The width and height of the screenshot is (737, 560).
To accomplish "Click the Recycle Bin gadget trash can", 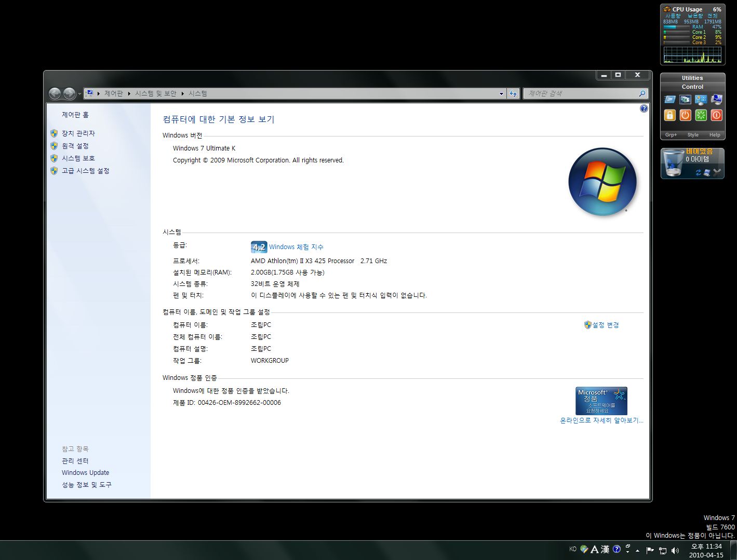I will pos(673,163).
